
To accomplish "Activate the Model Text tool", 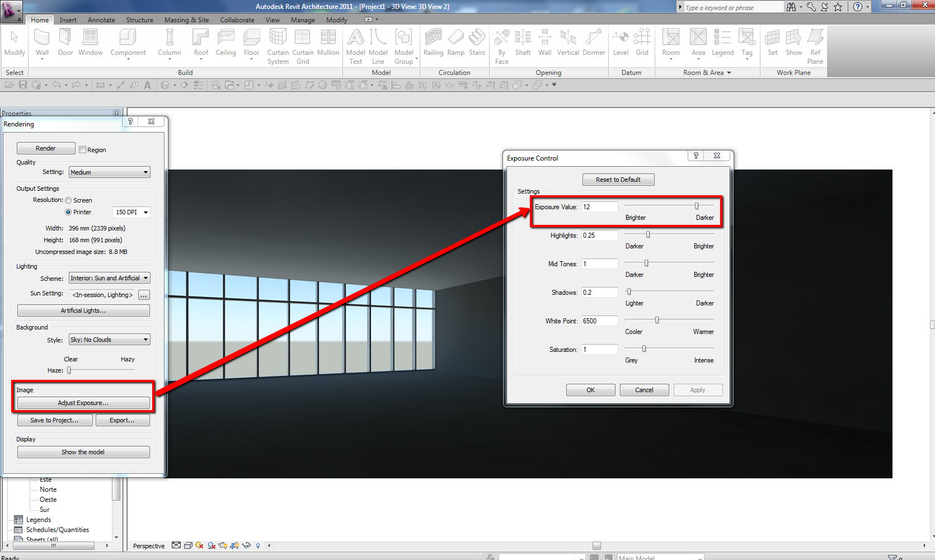I will (x=356, y=46).
